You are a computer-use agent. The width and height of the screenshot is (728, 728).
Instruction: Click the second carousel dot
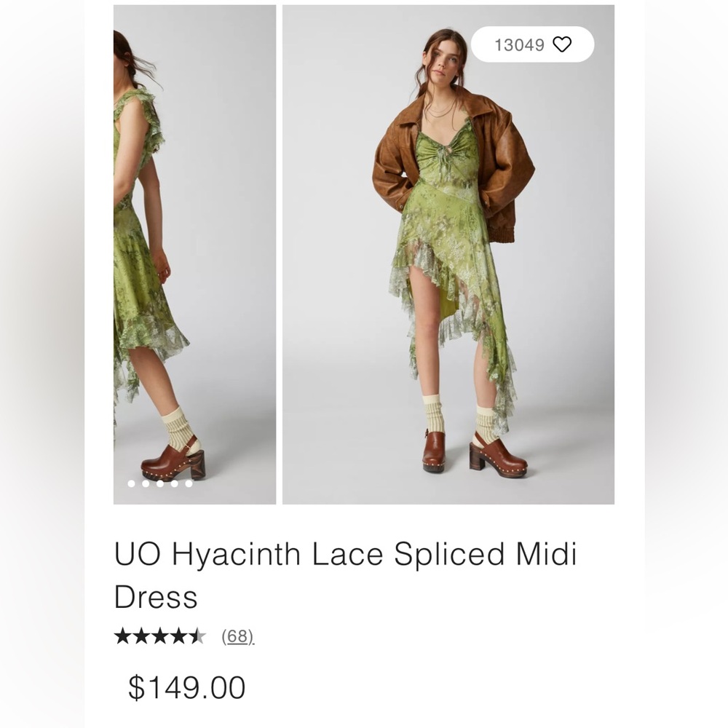pos(146,484)
